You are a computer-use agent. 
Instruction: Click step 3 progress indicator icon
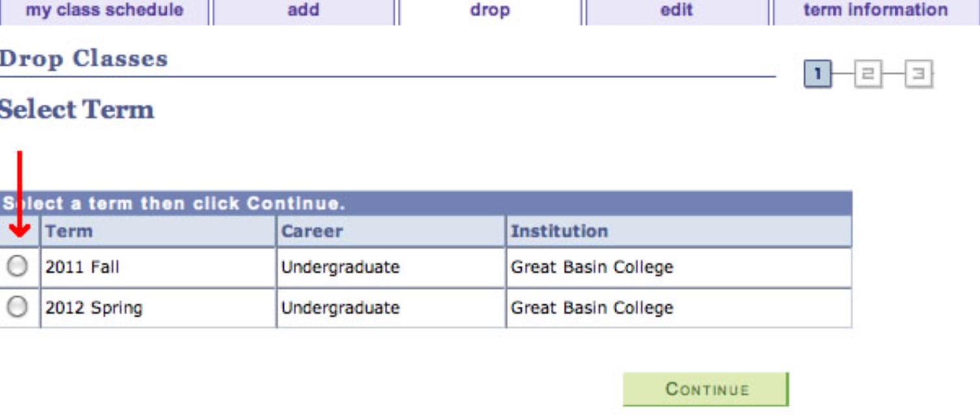point(918,74)
